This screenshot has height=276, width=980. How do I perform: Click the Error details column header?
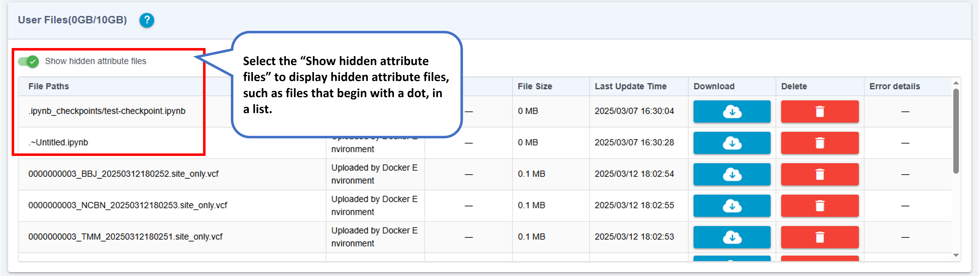(894, 86)
